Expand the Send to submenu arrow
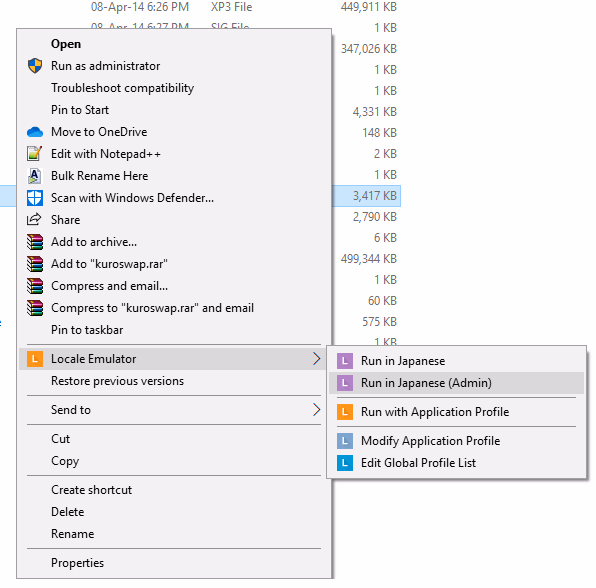 click(x=316, y=410)
